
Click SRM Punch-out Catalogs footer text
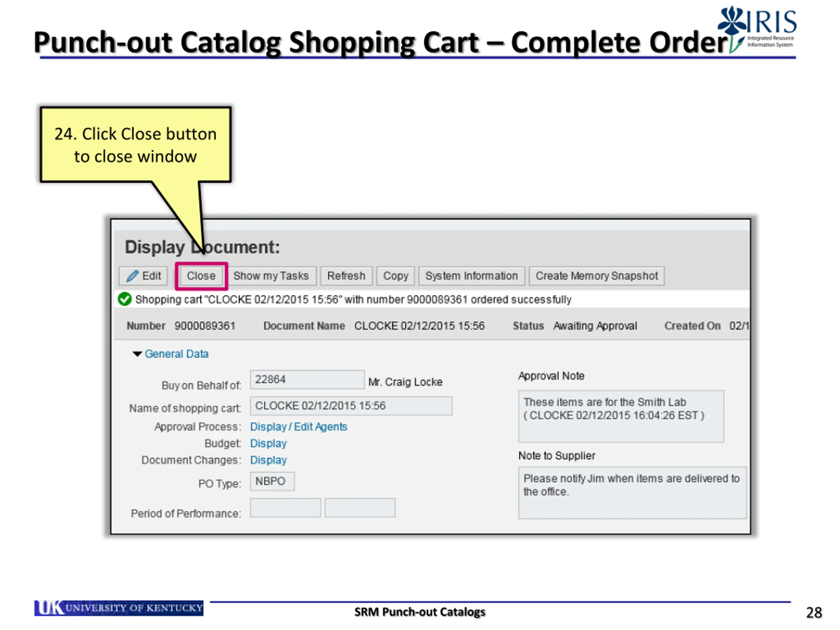click(x=420, y=612)
